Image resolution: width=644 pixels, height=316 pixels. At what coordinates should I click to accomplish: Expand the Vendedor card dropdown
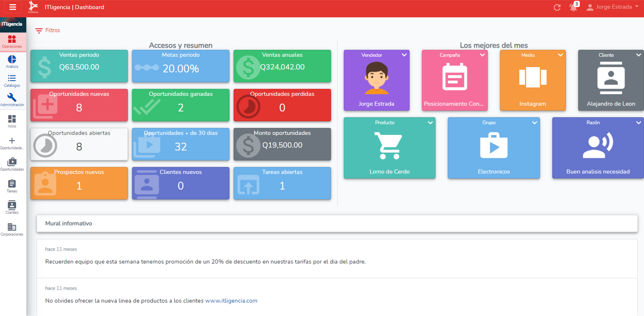(x=404, y=55)
